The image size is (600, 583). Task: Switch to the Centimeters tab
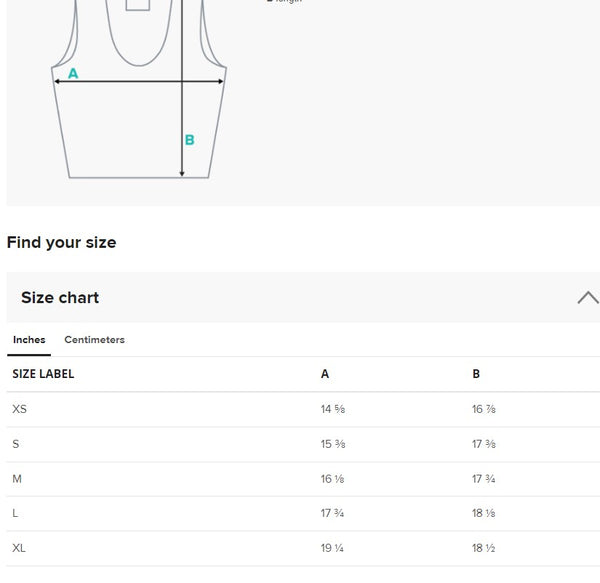pos(94,340)
